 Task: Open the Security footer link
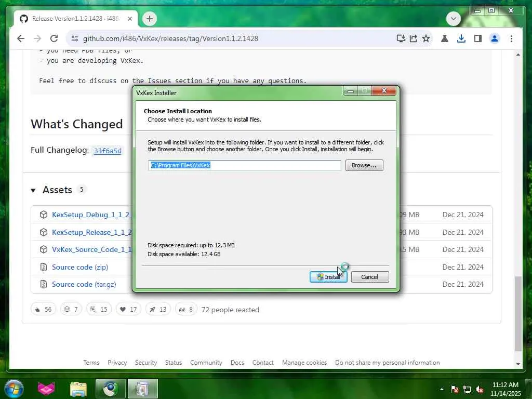click(x=146, y=363)
